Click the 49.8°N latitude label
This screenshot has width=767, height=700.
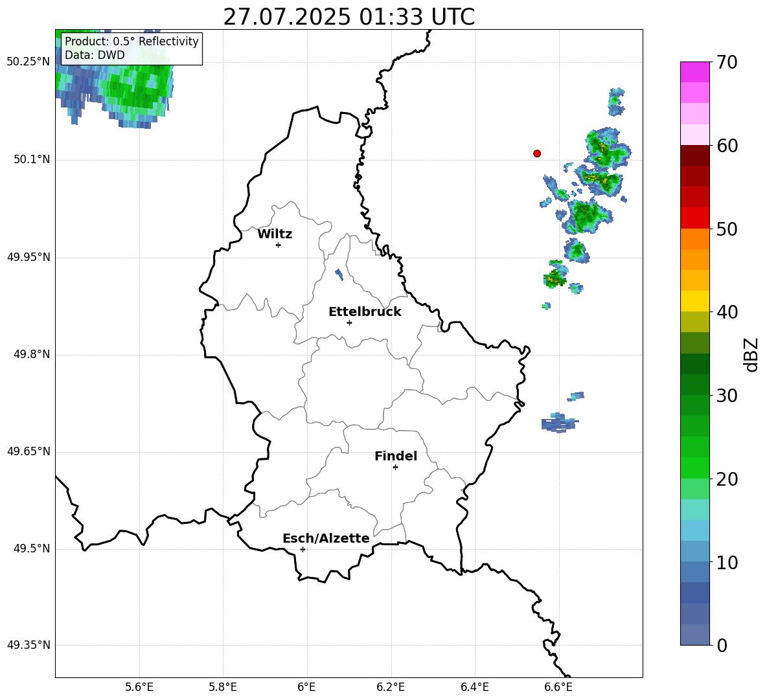pyautogui.click(x=32, y=354)
